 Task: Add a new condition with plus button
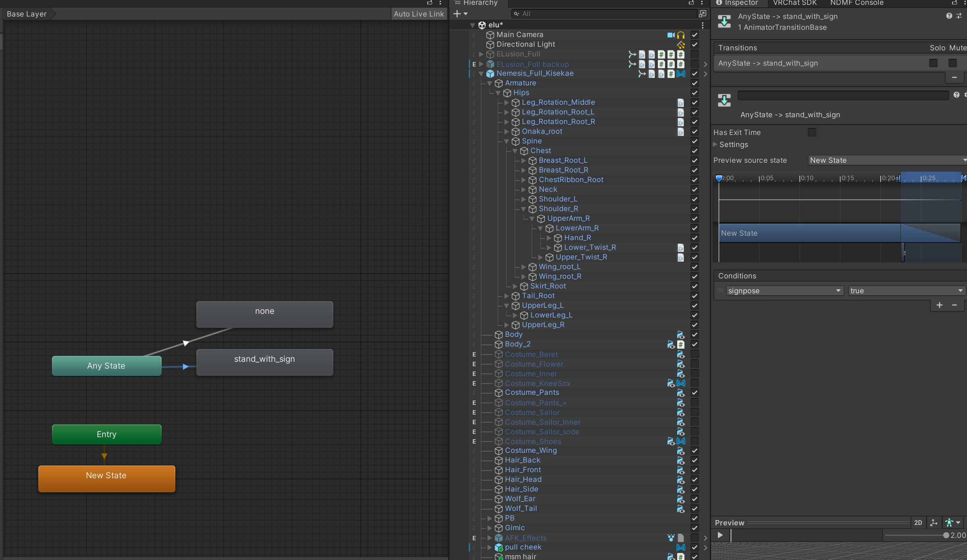(x=940, y=305)
